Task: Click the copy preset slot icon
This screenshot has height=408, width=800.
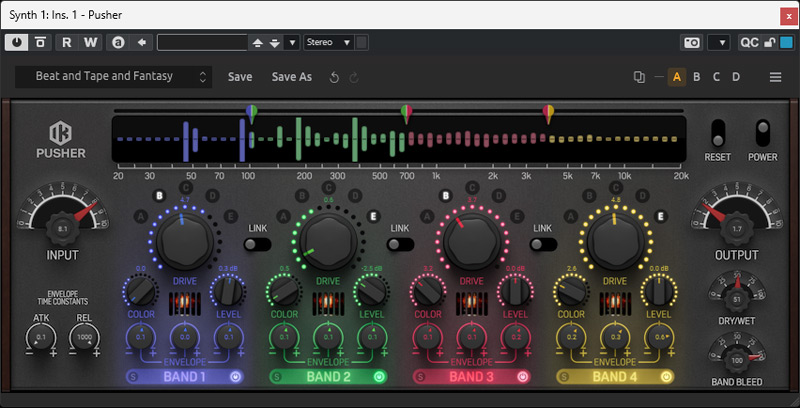Action: pos(639,78)
